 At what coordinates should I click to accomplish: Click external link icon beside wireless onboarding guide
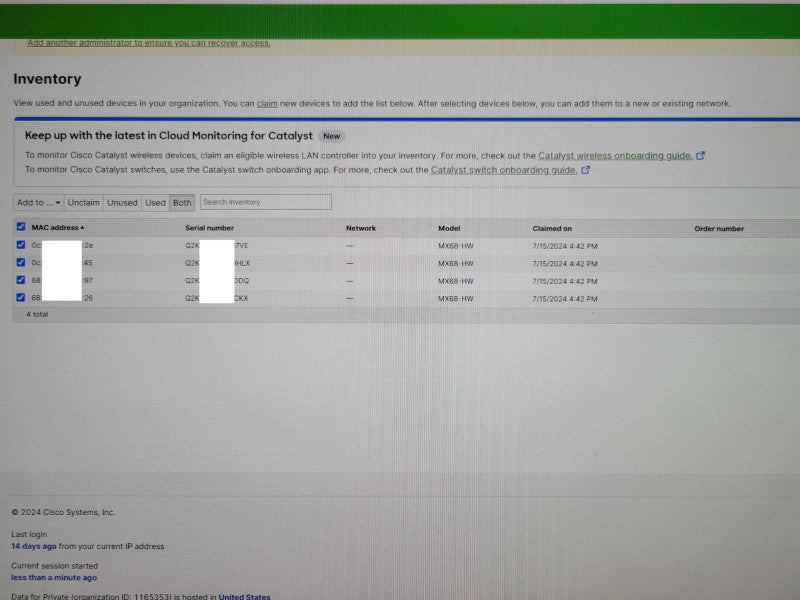tap(701, 156)
